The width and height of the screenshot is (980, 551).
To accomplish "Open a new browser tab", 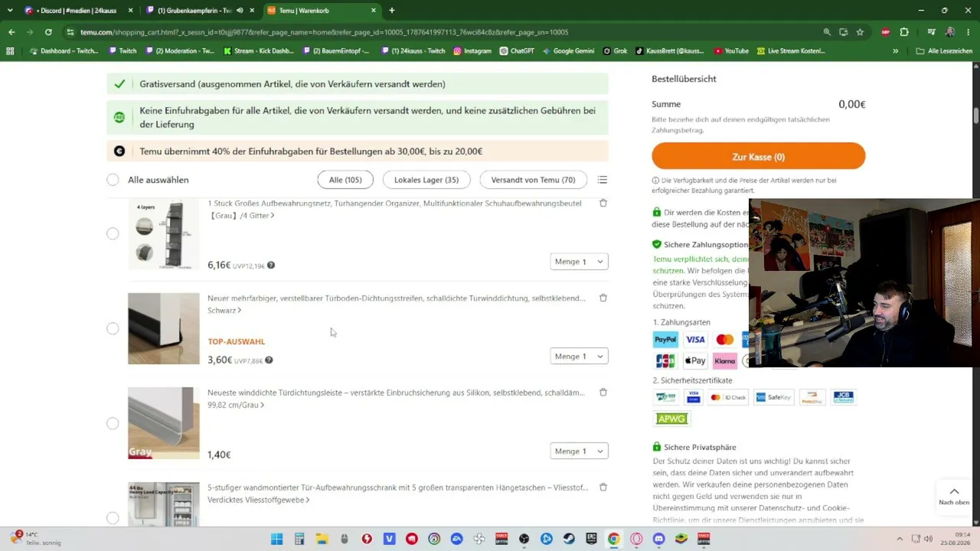I will (x=392, y=11).
